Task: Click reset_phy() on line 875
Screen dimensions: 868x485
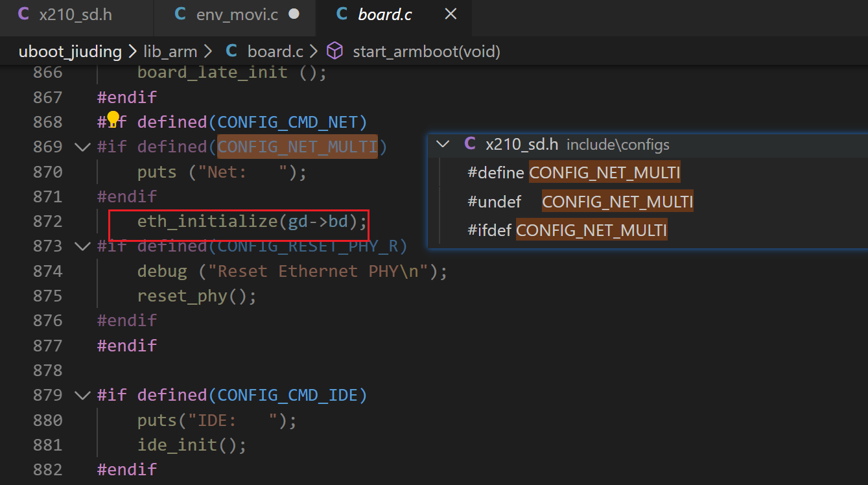Action: click(x=197, y=296)
